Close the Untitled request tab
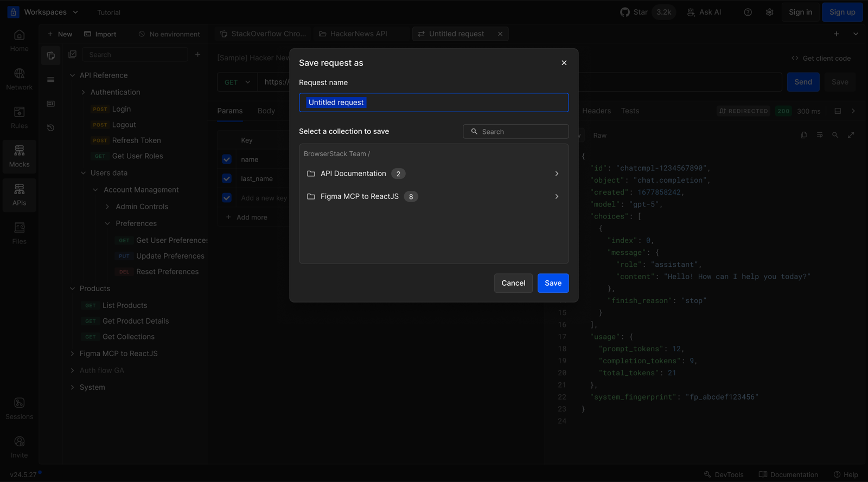 click(500, 34)
